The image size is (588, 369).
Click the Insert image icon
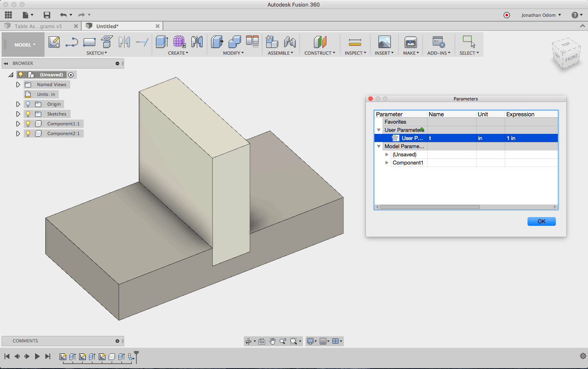[x=384, y=42]
